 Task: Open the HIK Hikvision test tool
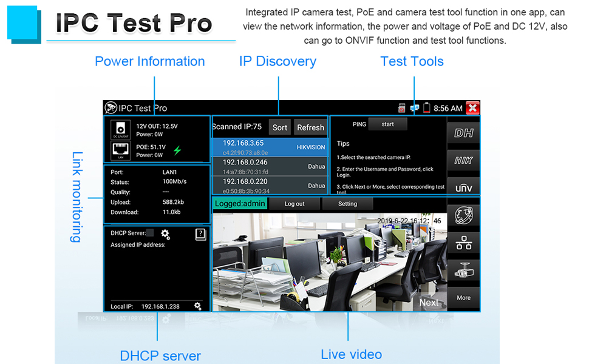point(463,160)
